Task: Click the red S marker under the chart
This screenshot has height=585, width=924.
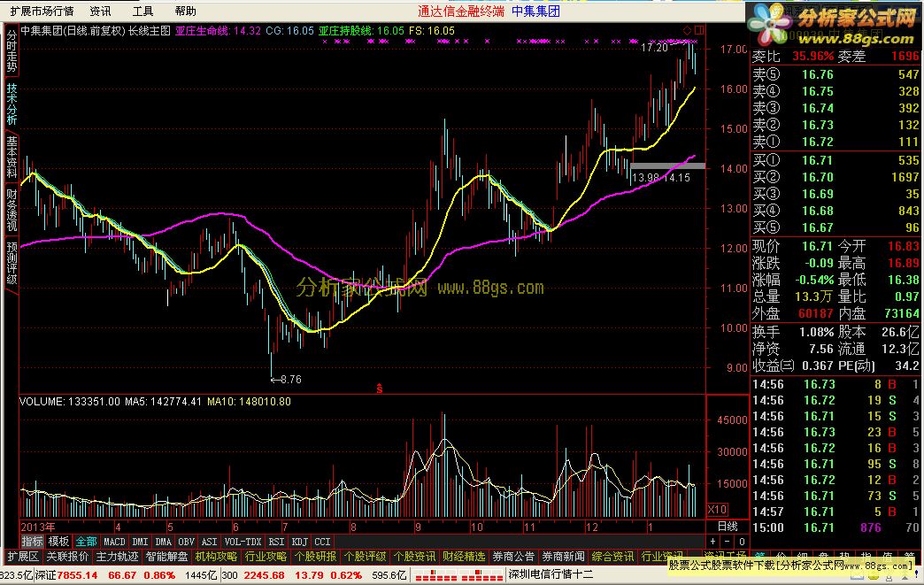Action: pos(380,389)
